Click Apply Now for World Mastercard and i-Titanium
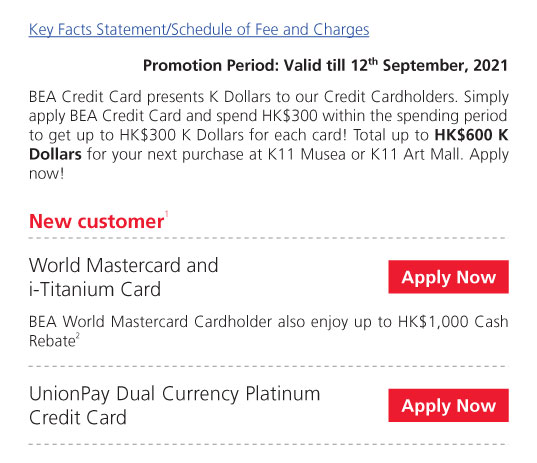537x463 pixels. tap(448, 277)
